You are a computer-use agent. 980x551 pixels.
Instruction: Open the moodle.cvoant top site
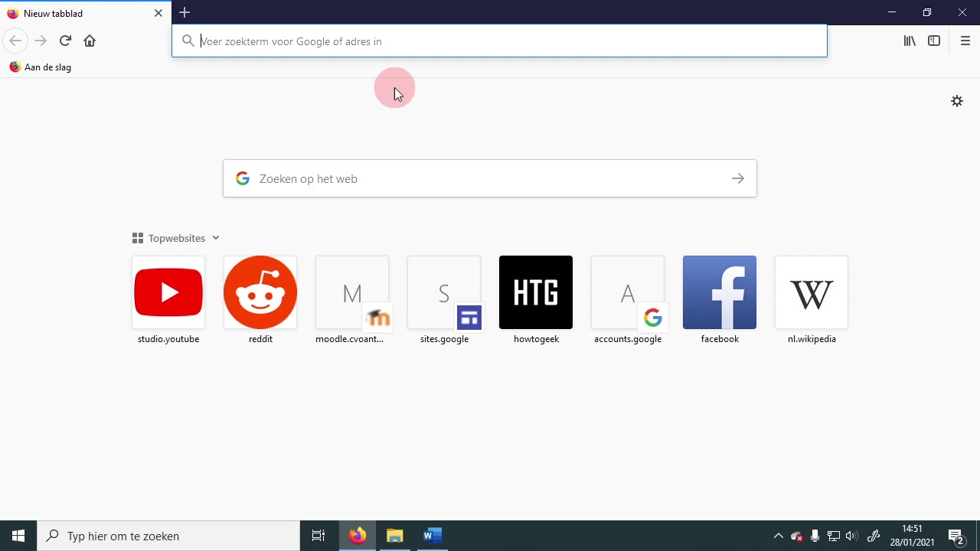[352, 300]
